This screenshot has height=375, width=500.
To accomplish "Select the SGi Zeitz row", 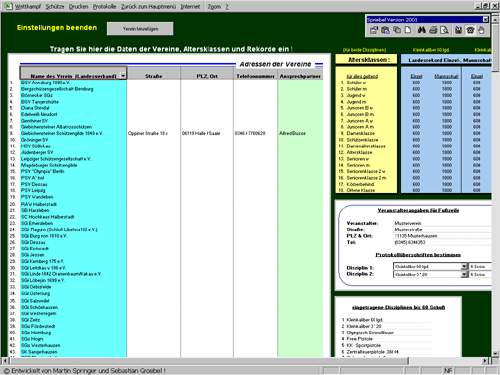I will coord(73,320).
